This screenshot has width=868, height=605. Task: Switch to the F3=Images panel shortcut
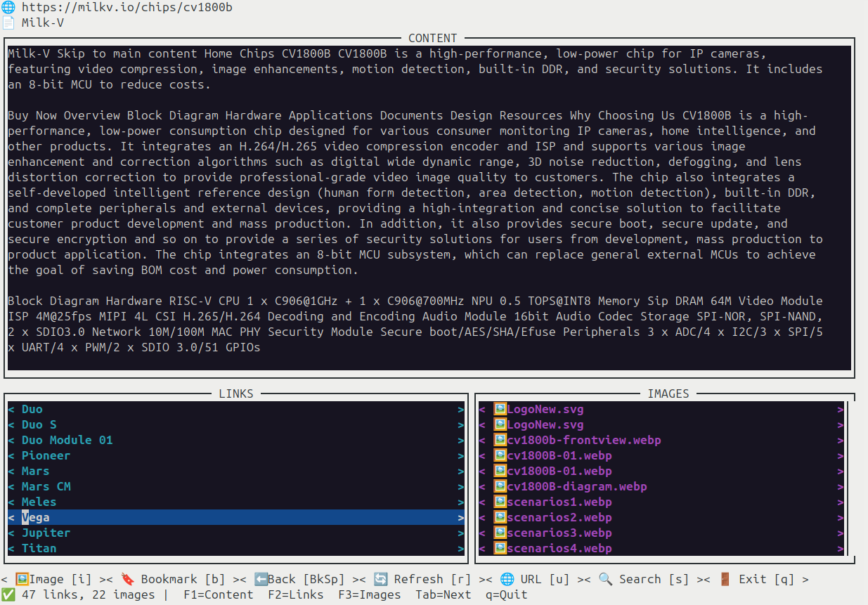pos(369,594)
